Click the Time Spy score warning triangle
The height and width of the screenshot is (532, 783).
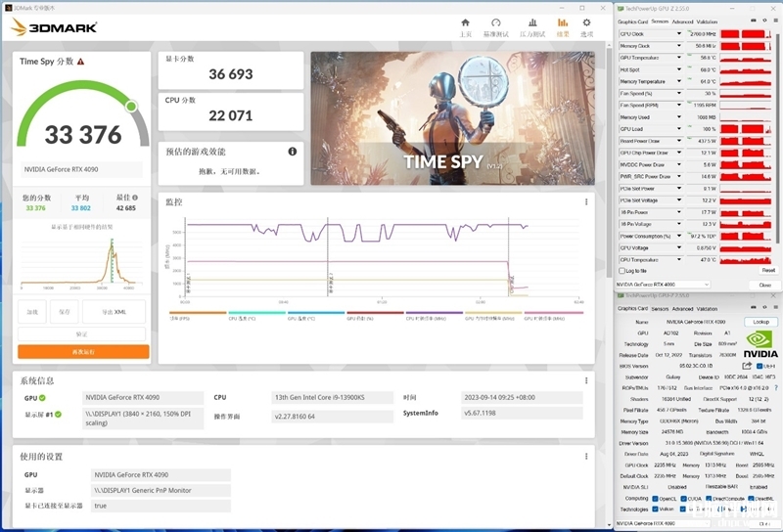coord(81,62)
